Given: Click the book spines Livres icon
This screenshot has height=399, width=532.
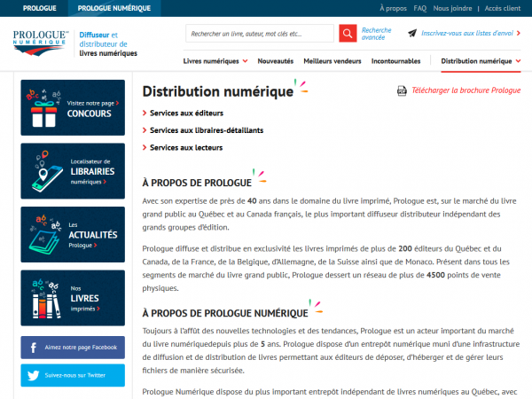Looking at the screenshot, I should click(46, 299).
